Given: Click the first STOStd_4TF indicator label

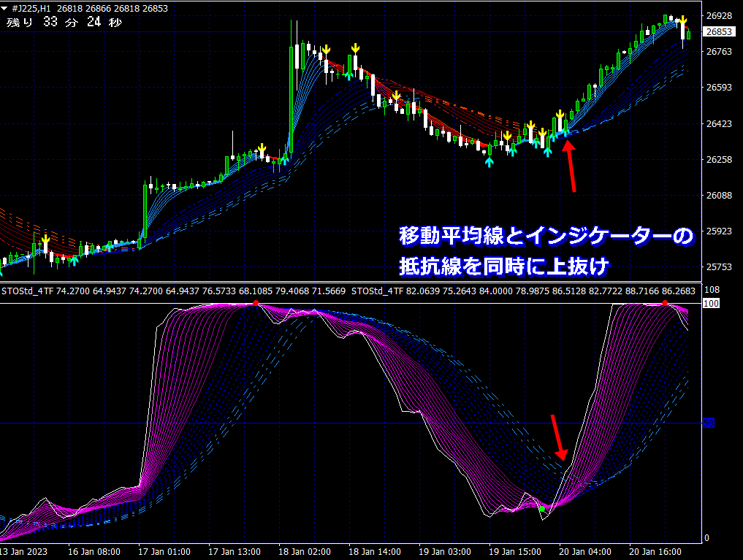Looking at the screenshot, I should (x=28, y=291).
